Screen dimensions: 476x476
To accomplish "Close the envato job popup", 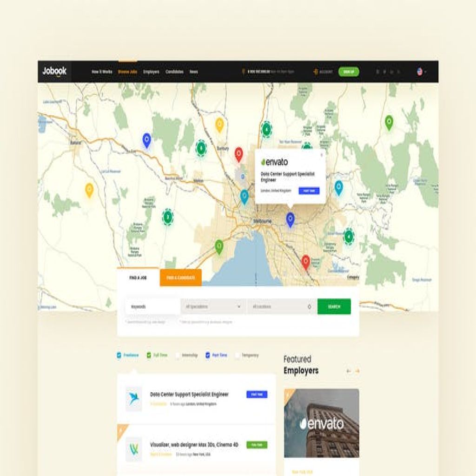I will tap(322, 154).
